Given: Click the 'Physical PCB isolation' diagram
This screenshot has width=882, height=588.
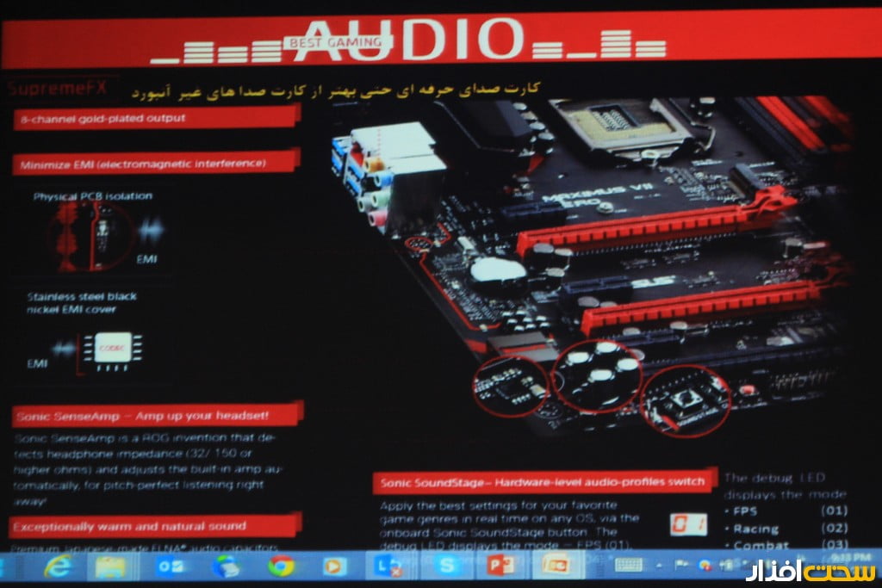Looking at the screenshot, I should click(x=90, y=234).
